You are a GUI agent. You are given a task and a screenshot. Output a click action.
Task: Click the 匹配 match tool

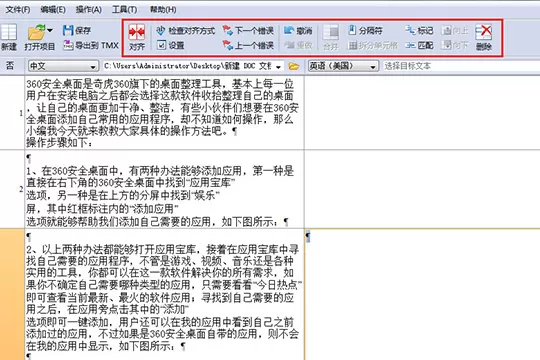(x=419, y=45)
